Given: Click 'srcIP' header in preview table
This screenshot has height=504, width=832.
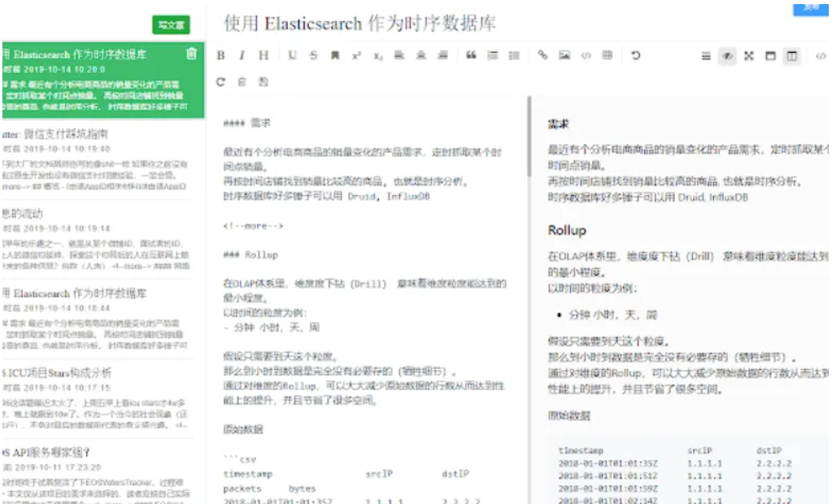Looking at the screenshot, I should (x=699, y=450).
